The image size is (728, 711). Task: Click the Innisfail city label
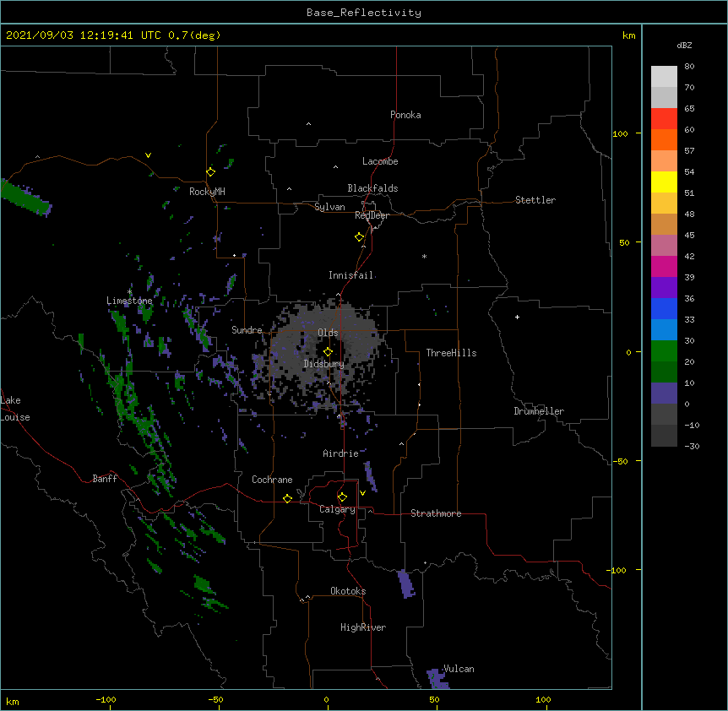[350, 275]
